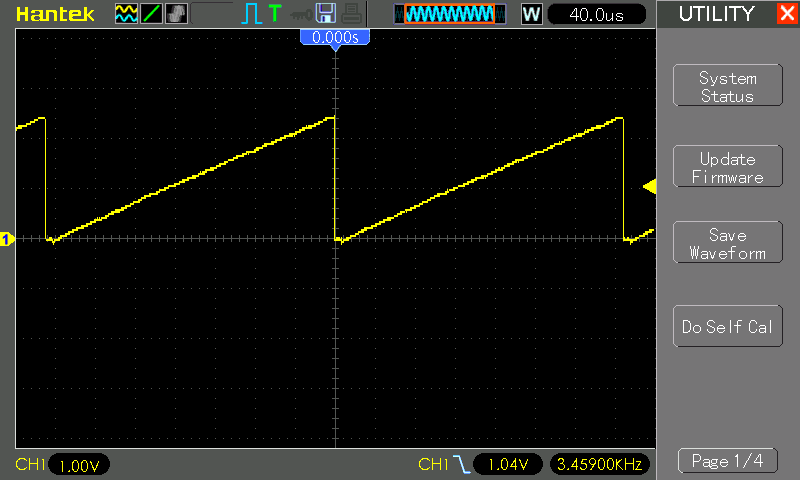This screenshot has width=800, height=480.
Task: Click the waveform memory overview thumbnail
Action: [450, 14]
